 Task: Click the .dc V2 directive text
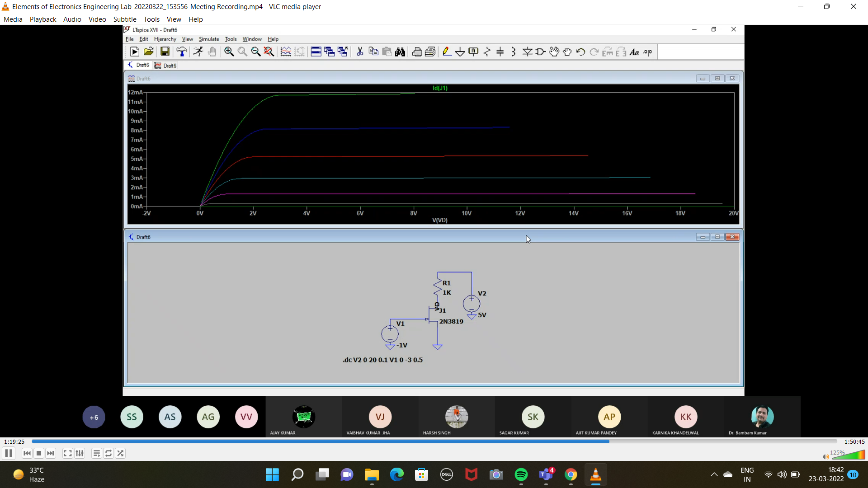click(x=383, y=360)
